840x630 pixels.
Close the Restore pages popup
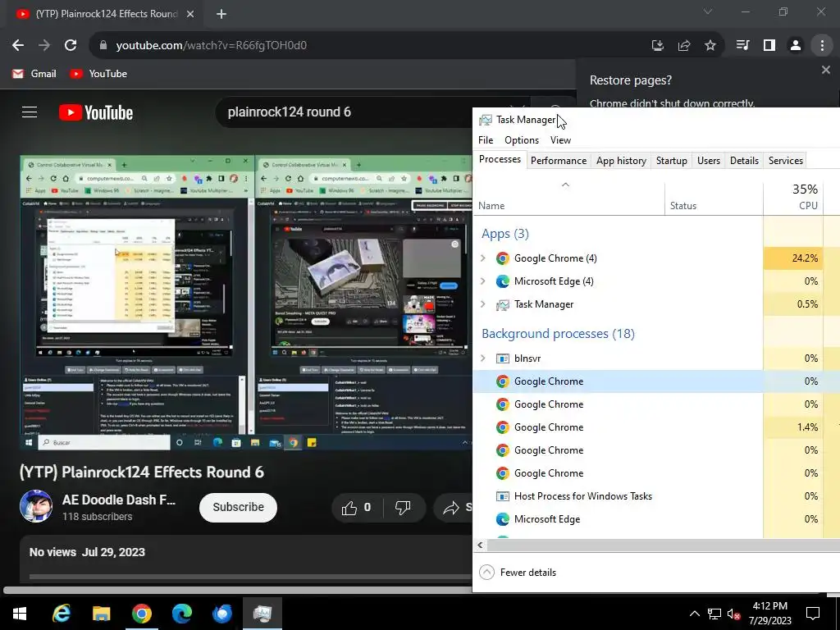click(x=825, y=71)
